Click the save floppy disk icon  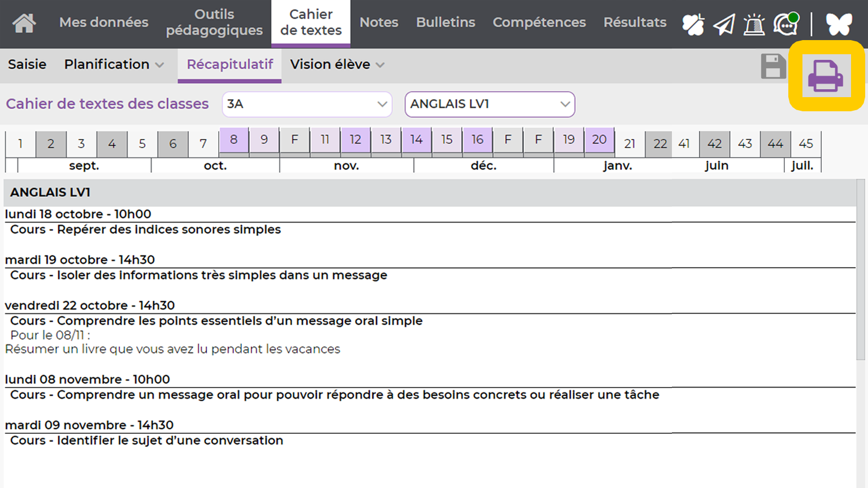pyautogui.click(x=773, y=66)
